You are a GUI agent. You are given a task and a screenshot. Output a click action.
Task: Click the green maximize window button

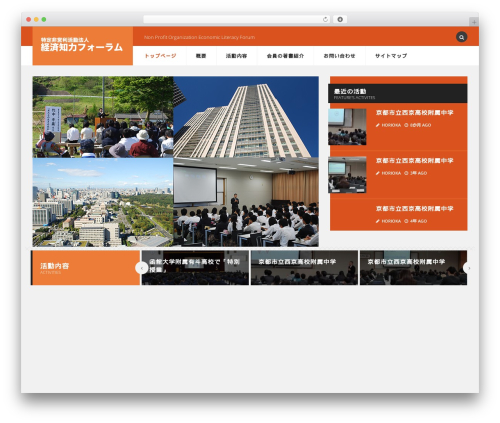click(x=44, y=19)
